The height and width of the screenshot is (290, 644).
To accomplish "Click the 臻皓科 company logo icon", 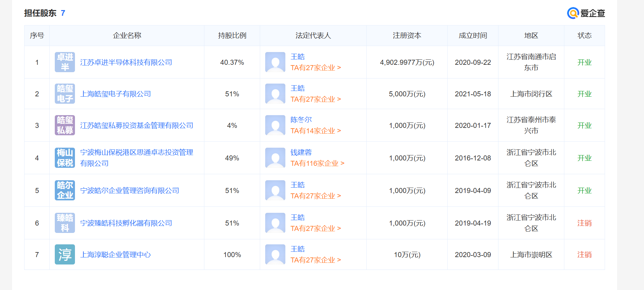I will (x=65, y=223).
